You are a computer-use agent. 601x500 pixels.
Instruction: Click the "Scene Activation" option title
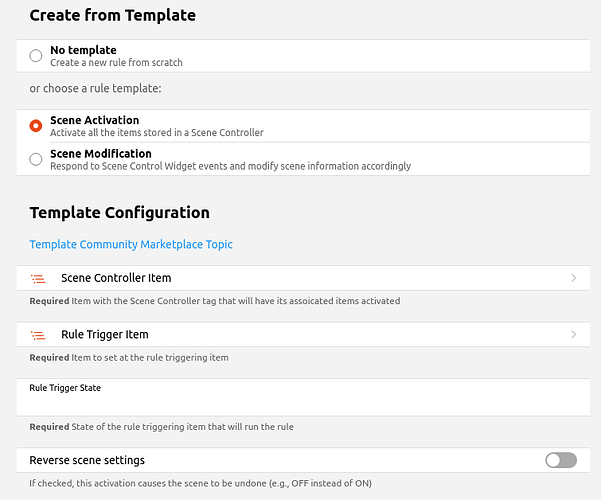[94, 120]
